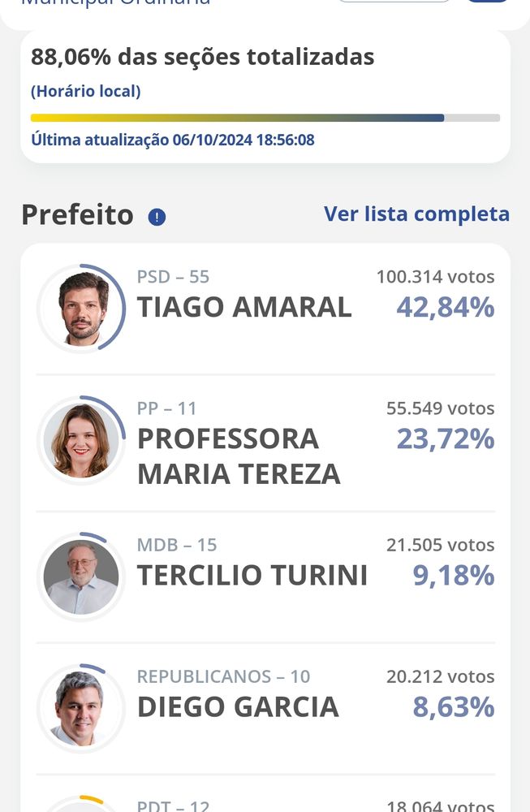Viewport: 530px width, 812px height.
Task: Click the REPUBLICANOS – 10 party label
Action: click(x=223, y=676)
